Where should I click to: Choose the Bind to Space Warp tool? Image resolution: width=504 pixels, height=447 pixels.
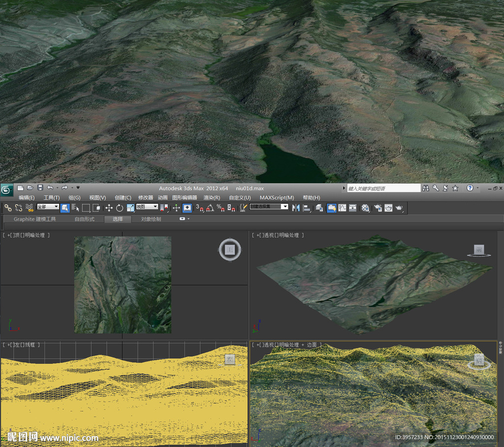click(30, 208)
